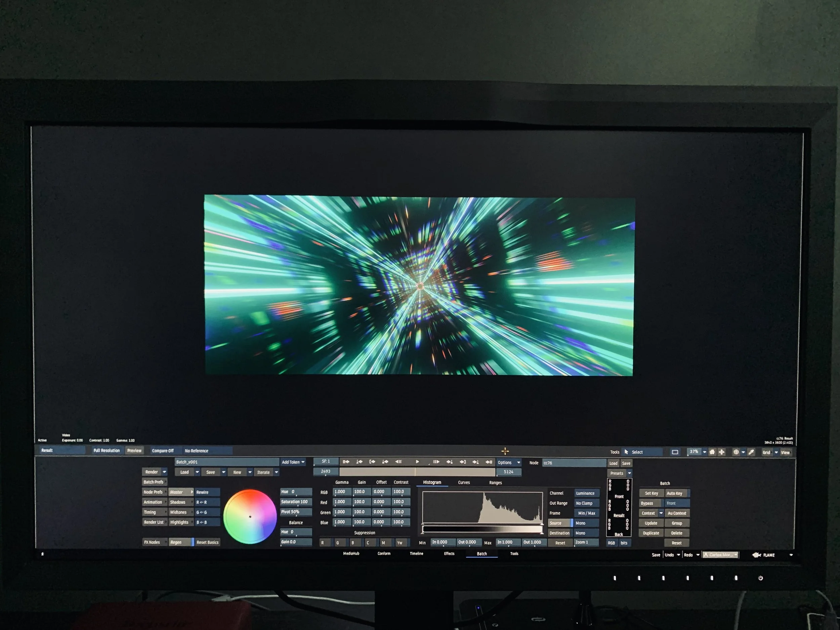This screenshot has width=840, height=630.
Task: Jump to the last frame icon
Action: pos(489,462)
